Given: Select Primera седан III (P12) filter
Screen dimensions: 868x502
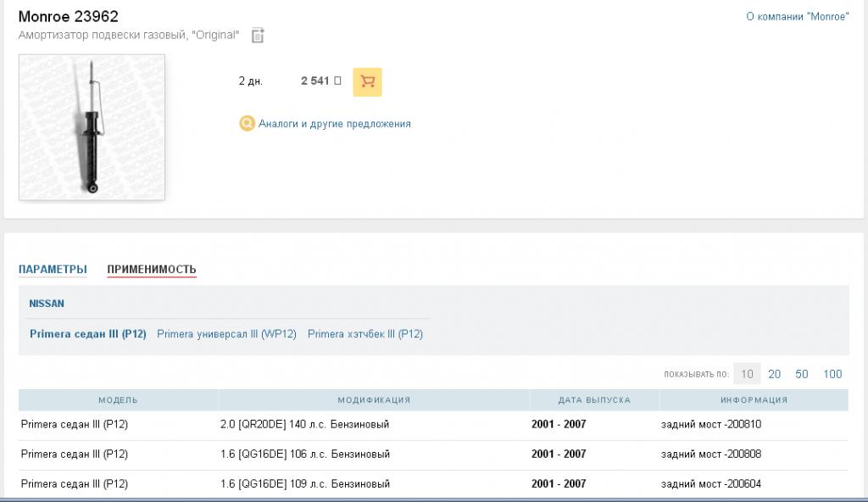Looking at the screenshot, I should click(88, 334).
